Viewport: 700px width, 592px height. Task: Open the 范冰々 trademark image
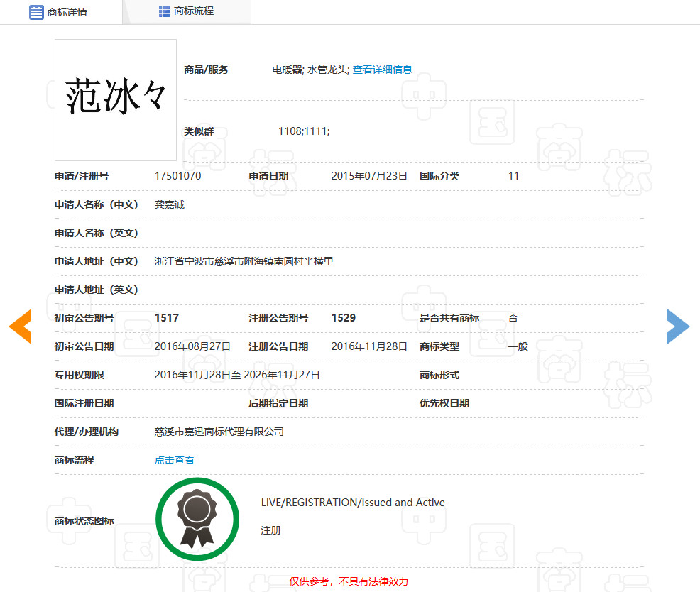click(x=116, y=100)
